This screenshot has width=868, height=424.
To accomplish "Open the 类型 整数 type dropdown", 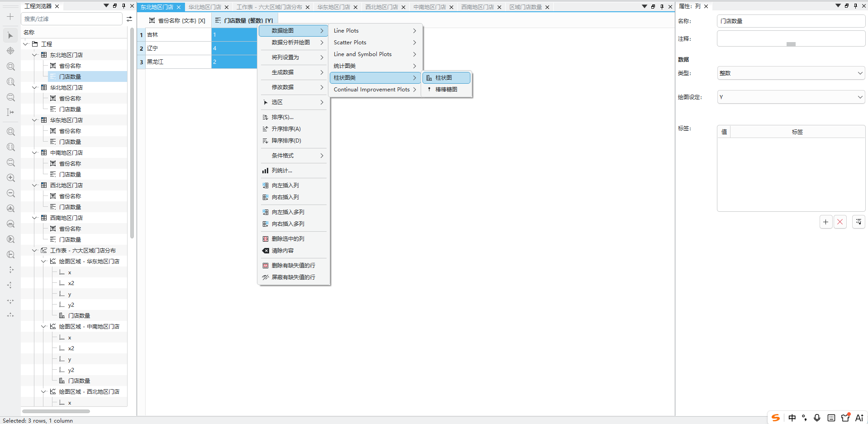I will (x=791, y=73).
